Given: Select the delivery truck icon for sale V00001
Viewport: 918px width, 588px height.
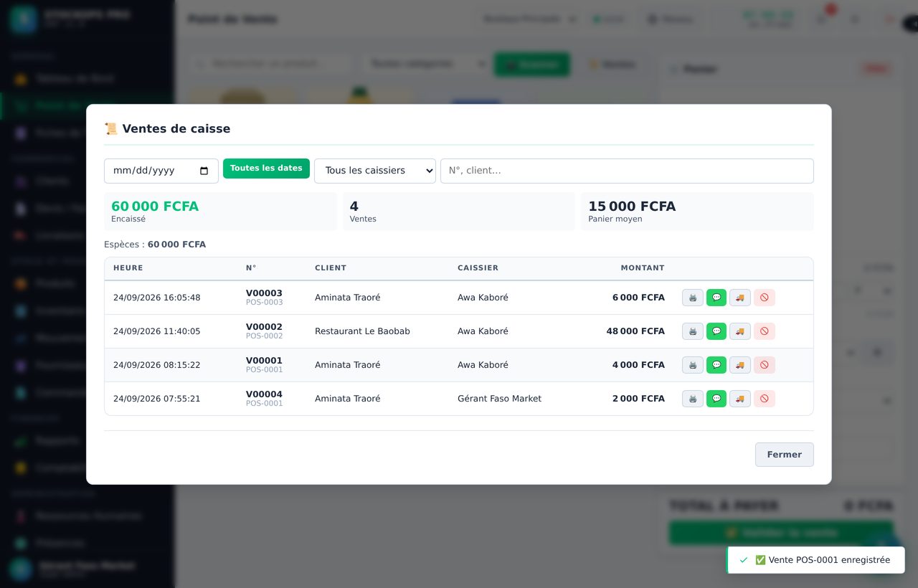Looking at the screenshot, I should coord(740,365).
